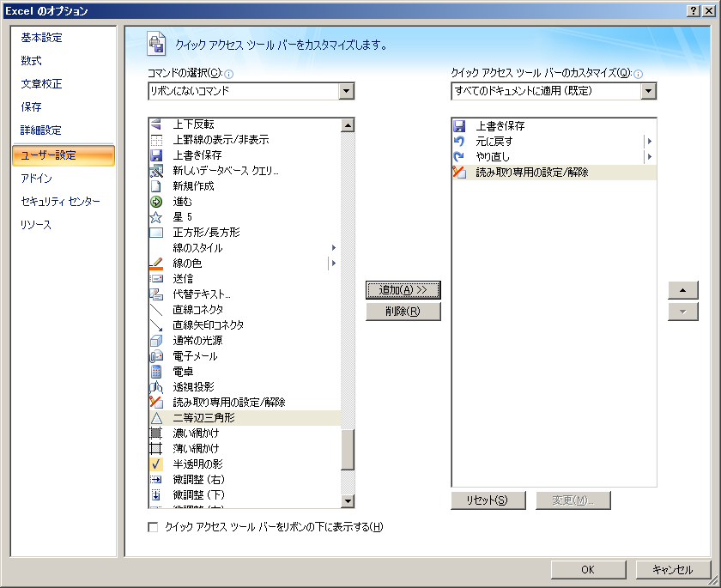Select 読み取り専用の設定/解除 icon in command list
Image resolution: width=721 pixels, height=588 pixels.
pos(156,403)
